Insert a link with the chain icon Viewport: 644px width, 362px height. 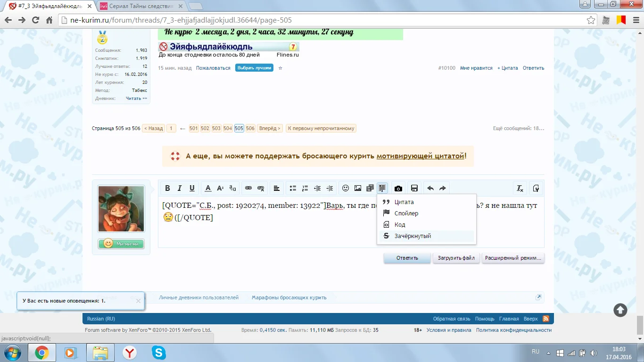pos(248,189)
